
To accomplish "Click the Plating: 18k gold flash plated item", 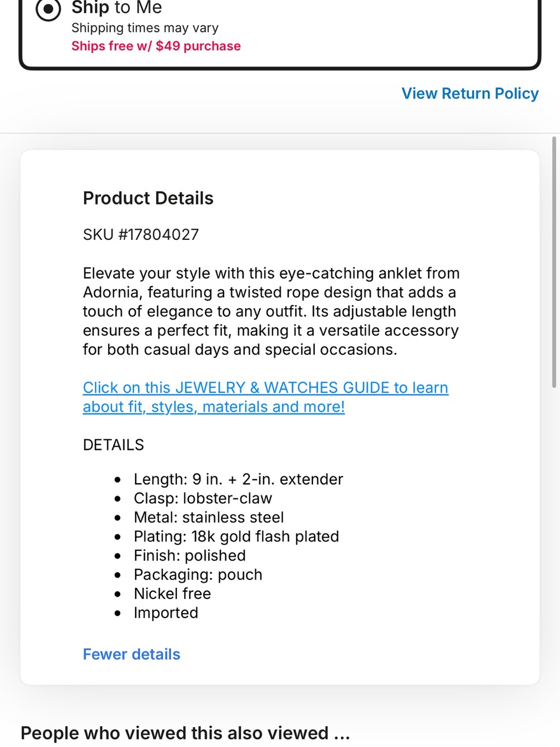I will [x=236, y=536].
